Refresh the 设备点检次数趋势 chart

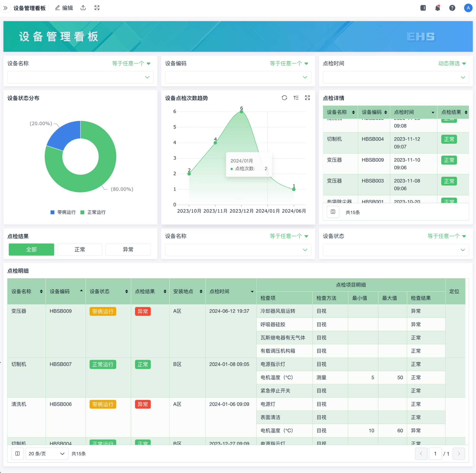[x=284, y=98]
